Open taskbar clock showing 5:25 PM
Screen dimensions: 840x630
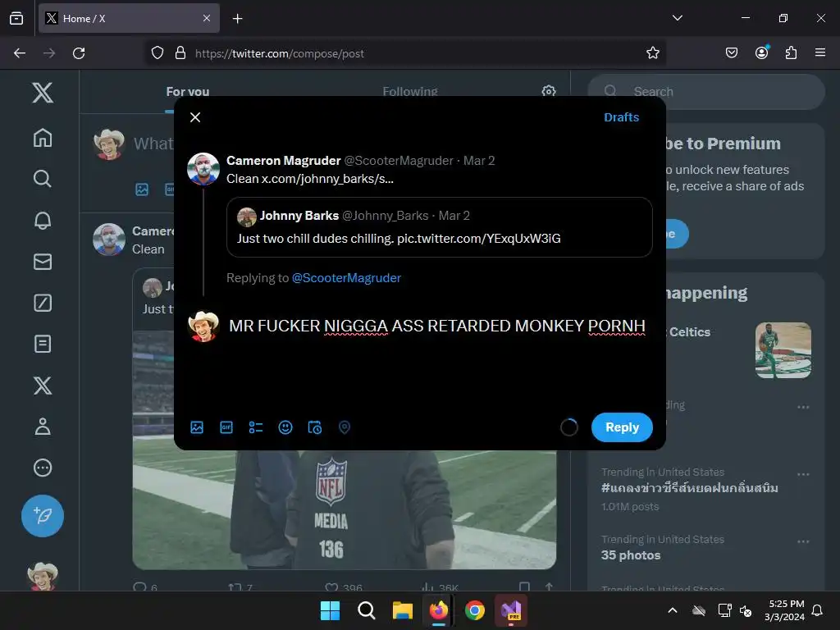coord(785,610)
